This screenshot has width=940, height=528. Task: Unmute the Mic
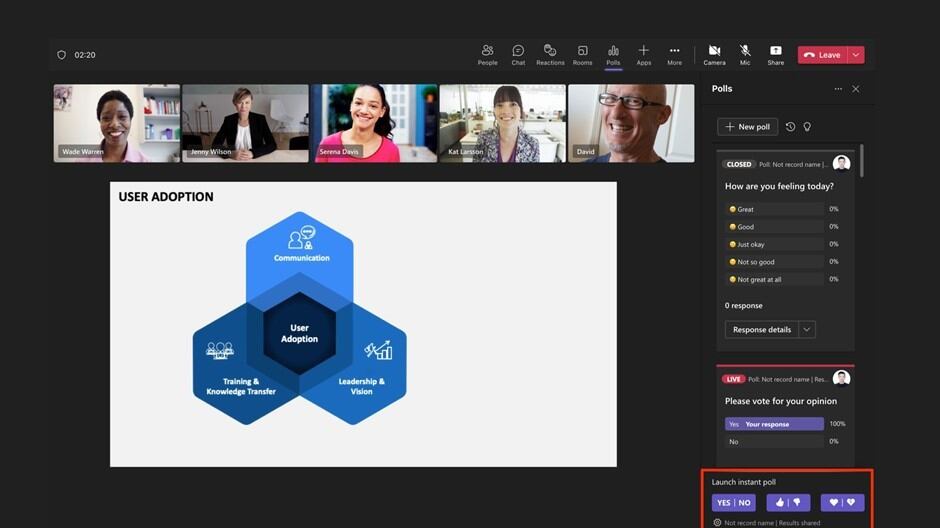click(745, 55)
